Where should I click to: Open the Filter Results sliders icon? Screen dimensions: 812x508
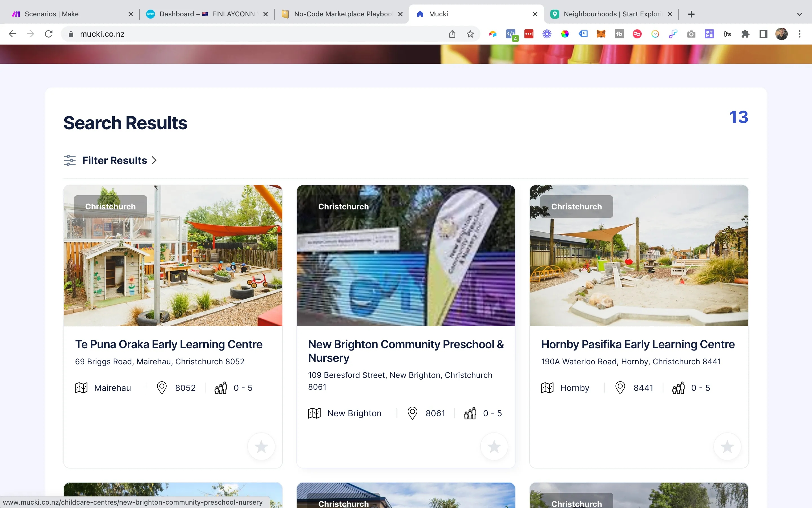pos(70,160)
